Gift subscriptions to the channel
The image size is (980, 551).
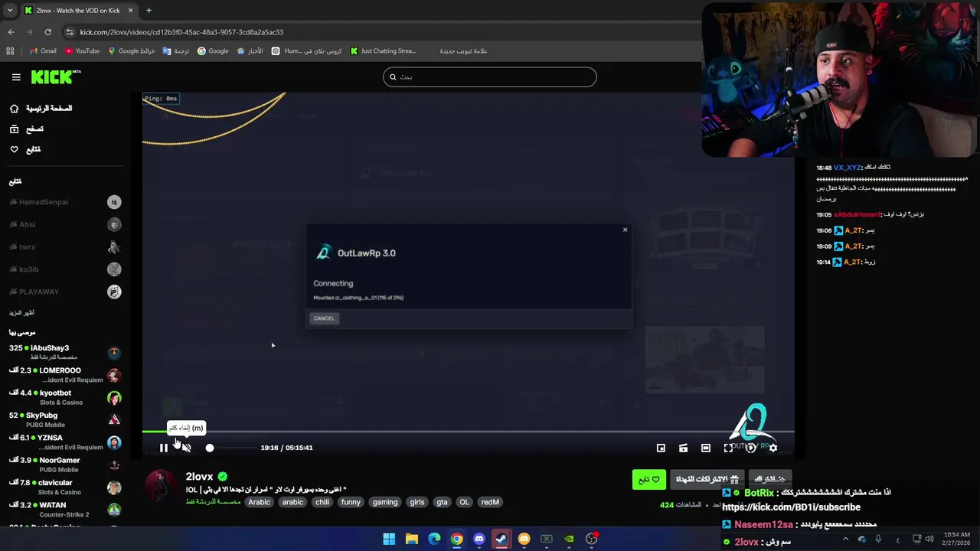[706, 480]
